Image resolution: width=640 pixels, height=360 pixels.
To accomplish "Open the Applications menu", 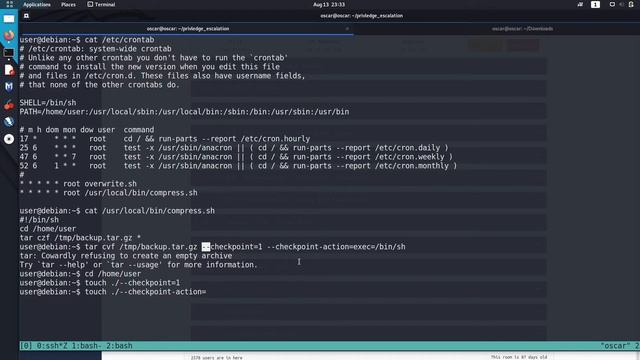I will click(37, 4).
